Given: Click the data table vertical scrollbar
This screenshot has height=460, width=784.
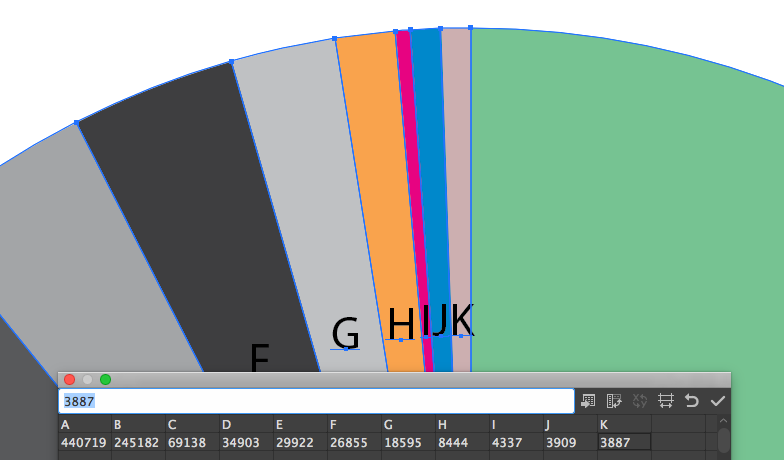Looking at the screenshot, I should [x=724, y=441].
